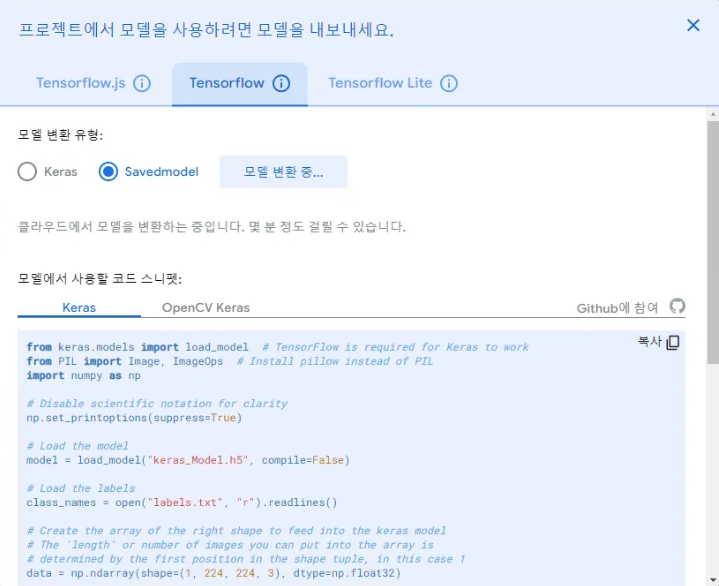Click the load_model keras_Model.h5 code line
The width and height of the screenshot is (719, 586).
click(x=188, y=460)
